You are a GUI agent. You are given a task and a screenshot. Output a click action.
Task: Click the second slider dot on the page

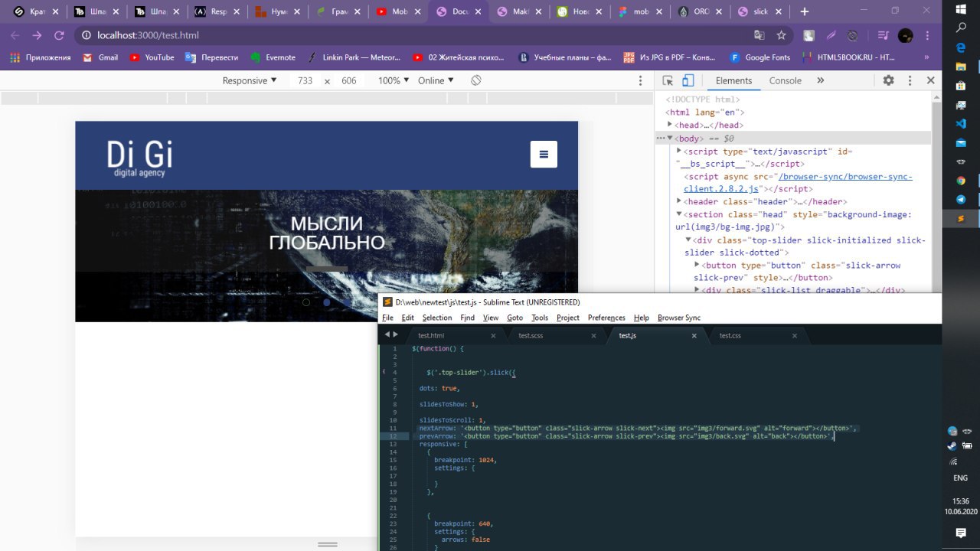327,302
